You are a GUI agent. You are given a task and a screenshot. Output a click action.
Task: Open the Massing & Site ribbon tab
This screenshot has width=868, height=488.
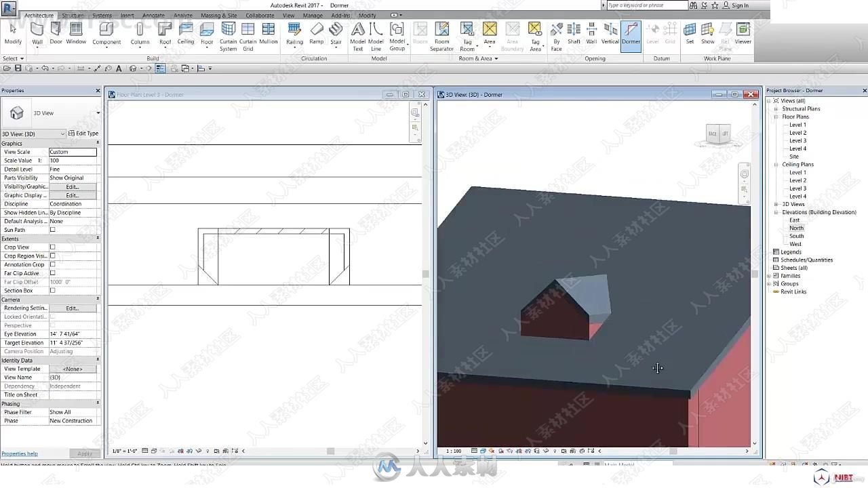(219, 15)
